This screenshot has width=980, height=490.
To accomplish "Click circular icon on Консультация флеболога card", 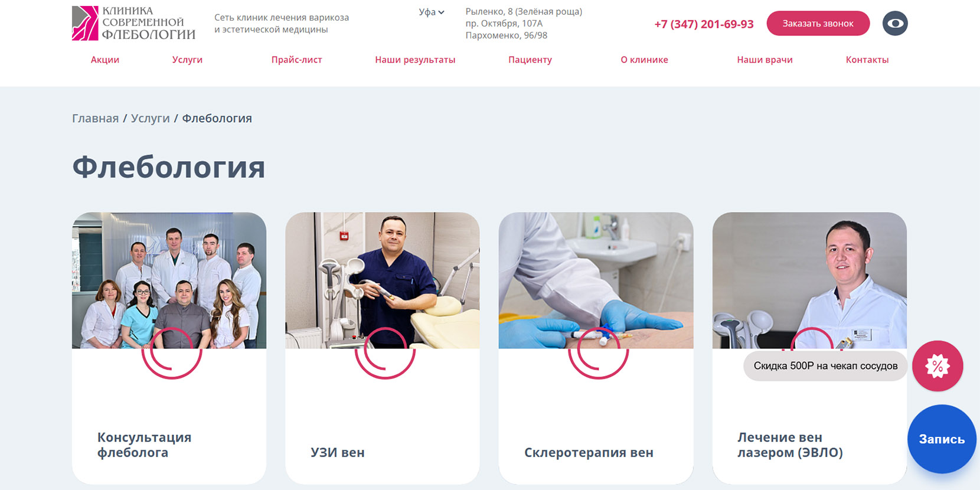I will coord(172,352).
